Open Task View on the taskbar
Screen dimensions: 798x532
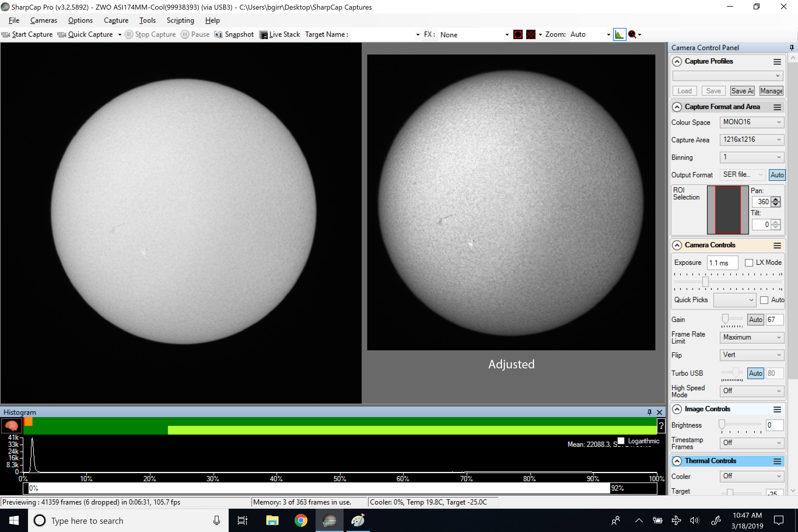pos(242,520)
